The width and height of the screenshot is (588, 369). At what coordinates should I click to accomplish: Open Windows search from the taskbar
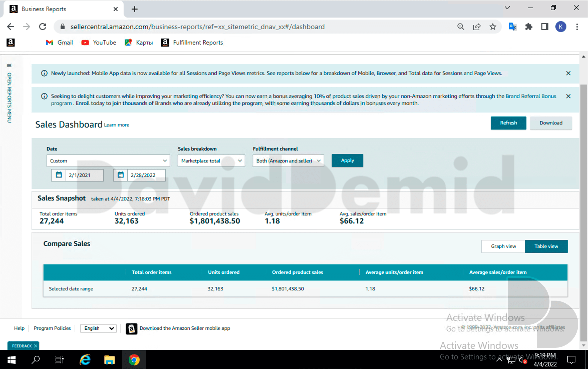[36, 360]
